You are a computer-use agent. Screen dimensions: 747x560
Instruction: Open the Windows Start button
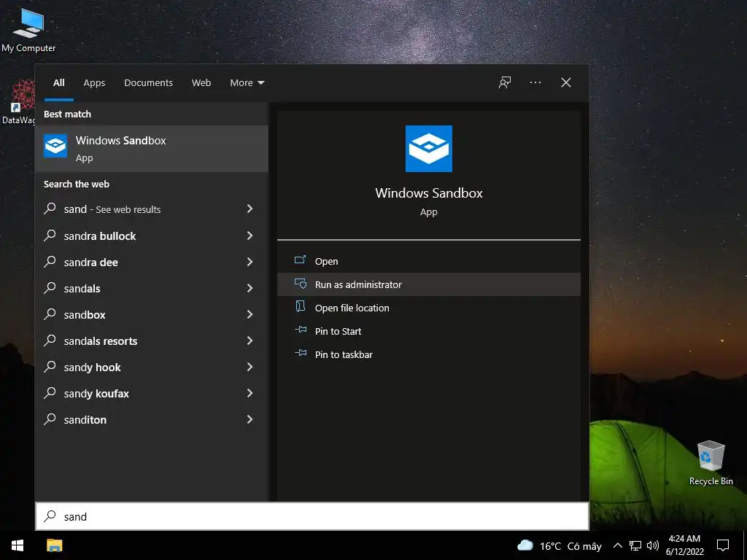point(18,545)
